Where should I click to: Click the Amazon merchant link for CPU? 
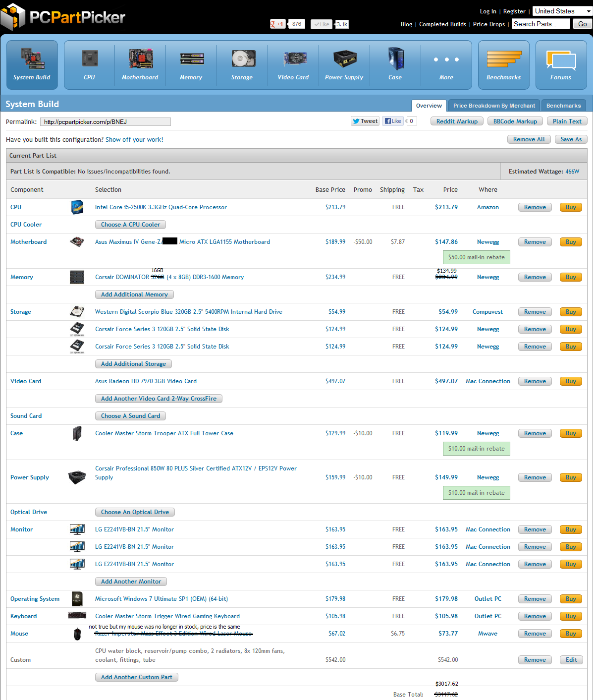click(x=488, y=207)
